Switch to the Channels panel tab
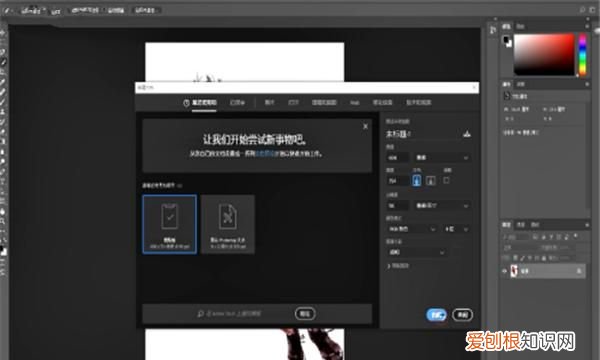The height and width of the screenshot is (360, 600). click(521, 225)
